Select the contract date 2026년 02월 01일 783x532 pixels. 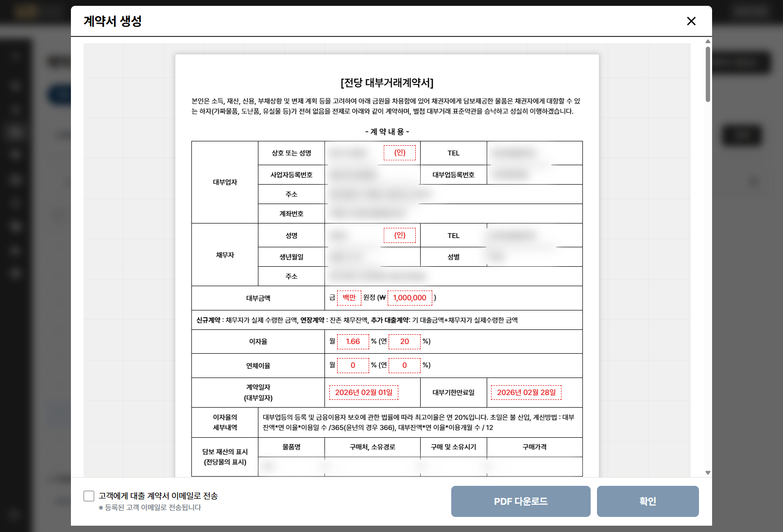[x=363, y=393]
